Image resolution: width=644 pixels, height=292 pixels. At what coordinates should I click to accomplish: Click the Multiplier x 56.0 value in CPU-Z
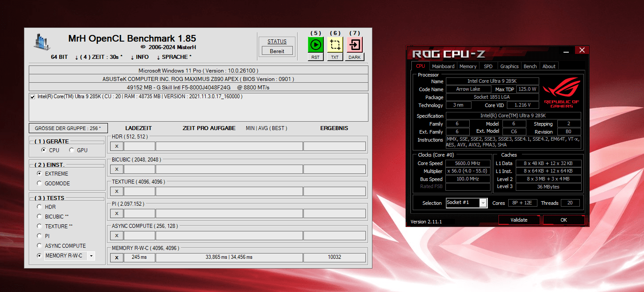pos(468,171)
